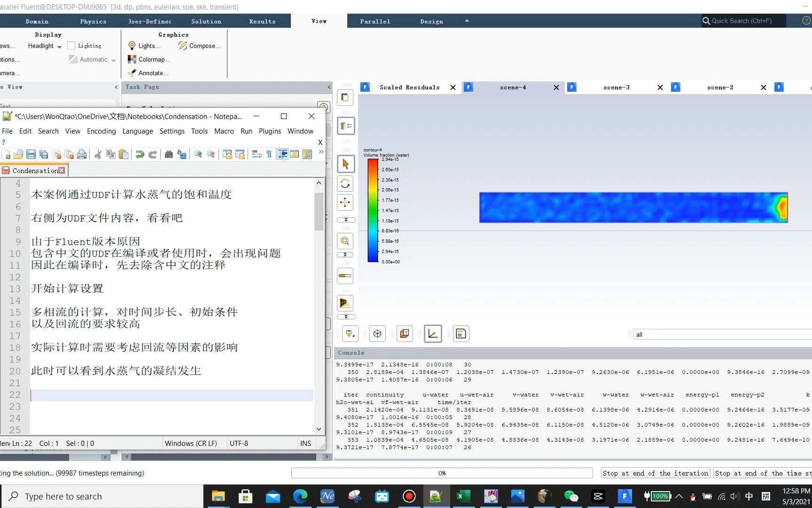The image size is (812, 508).
Task: Expand the Automatic lighting dropdown
Action: (113, 59)
